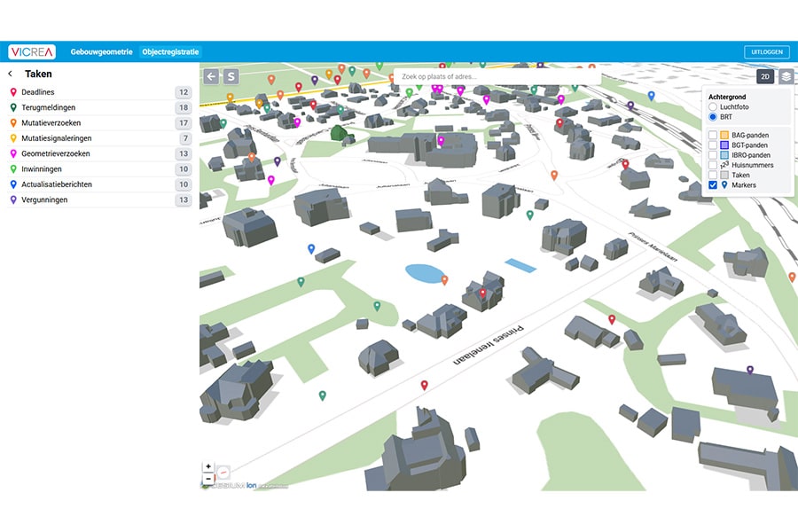This screenshot has width=798, height=532.
Task: Click the Uitloggen button
Action: point(766,52)
